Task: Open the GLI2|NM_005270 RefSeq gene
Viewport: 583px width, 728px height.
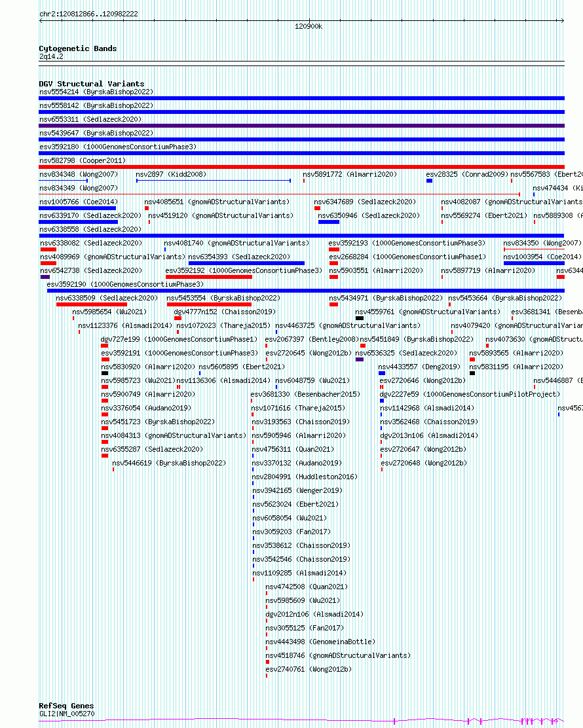Action: tap(67, 714)
